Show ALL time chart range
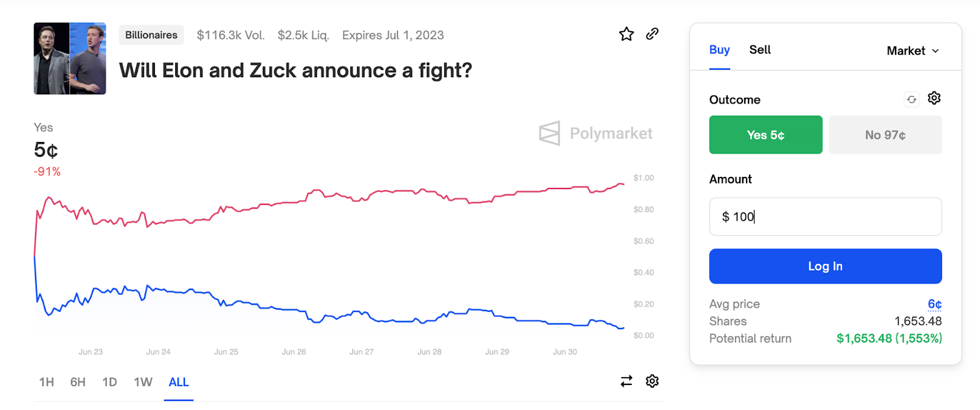 [179, 382]
